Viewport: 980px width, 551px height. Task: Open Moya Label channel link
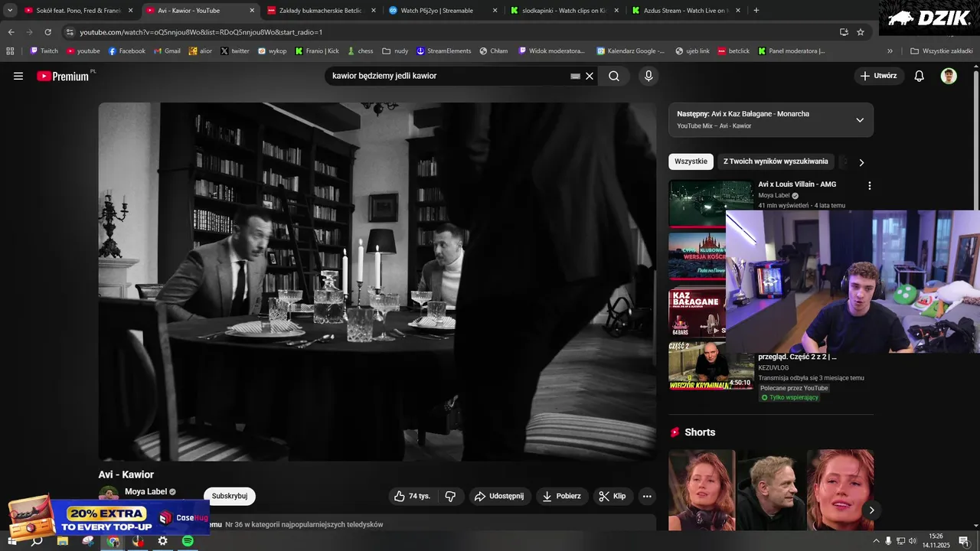tap(145, 492)
